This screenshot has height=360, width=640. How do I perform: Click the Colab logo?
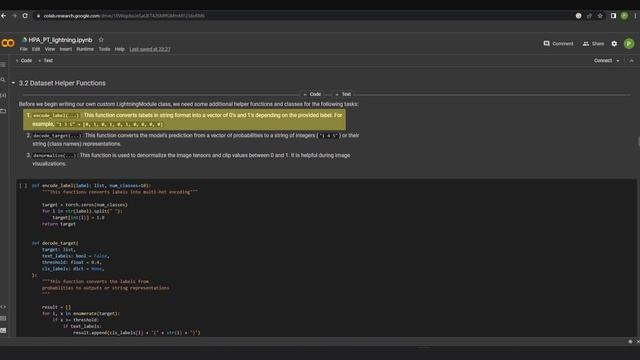point(8,43)
